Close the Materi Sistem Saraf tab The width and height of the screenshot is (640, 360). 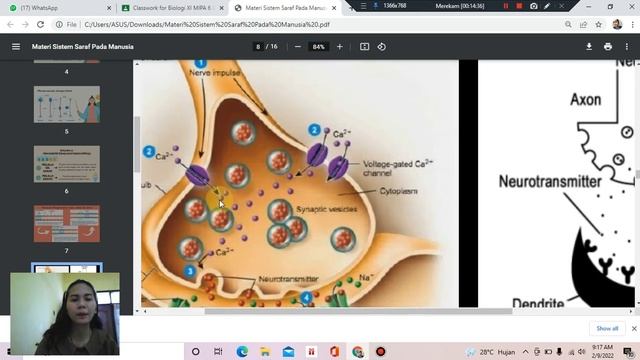click(x=334, y=8)
